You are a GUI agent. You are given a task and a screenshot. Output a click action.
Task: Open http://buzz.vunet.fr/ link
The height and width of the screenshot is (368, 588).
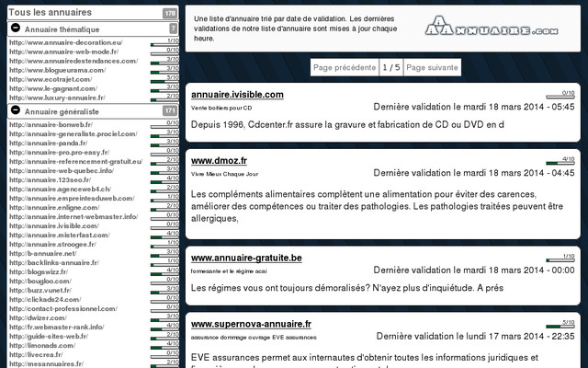pos(40,291)
